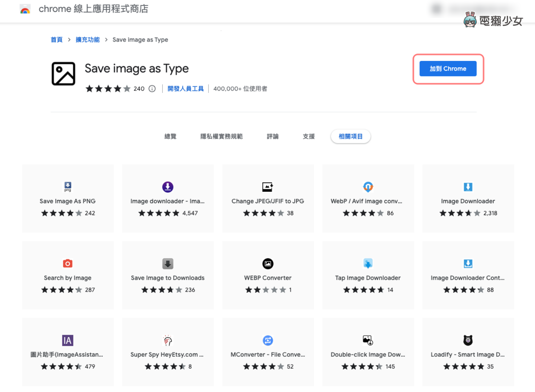Viewport: 535px width, 392px height.
Task: Navigate to 首頁 via the breadcrumb
Action: point(56,39)
